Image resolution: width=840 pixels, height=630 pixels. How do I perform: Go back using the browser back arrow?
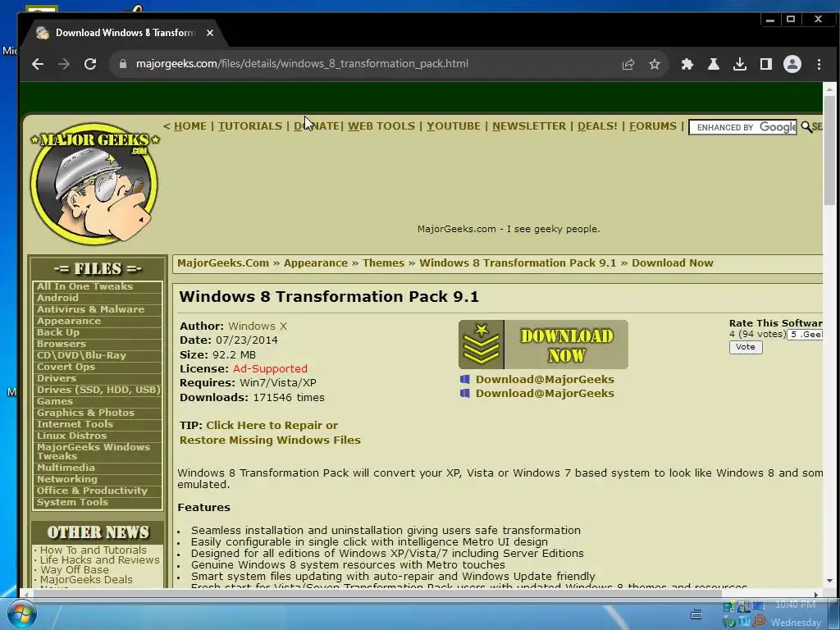(38, 64)
